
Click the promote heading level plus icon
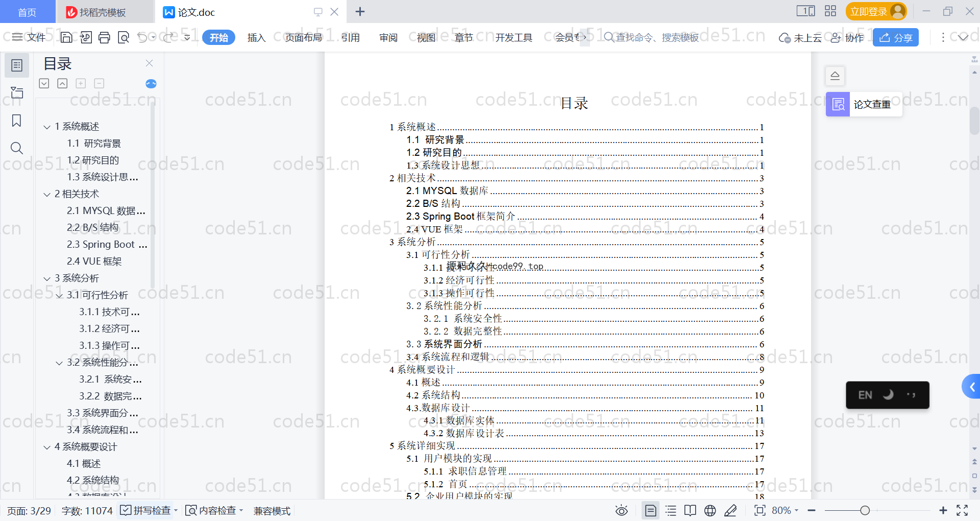click(x=81, y=83)
